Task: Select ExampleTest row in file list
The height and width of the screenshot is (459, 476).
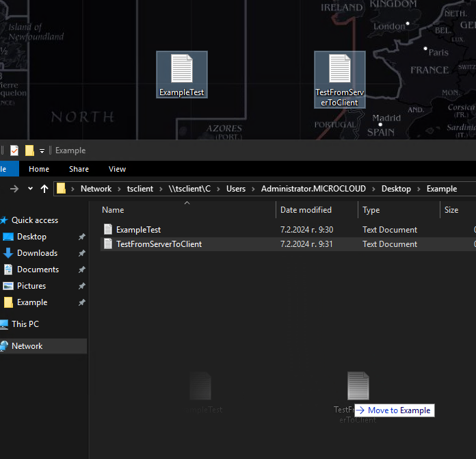Action: 288,230
